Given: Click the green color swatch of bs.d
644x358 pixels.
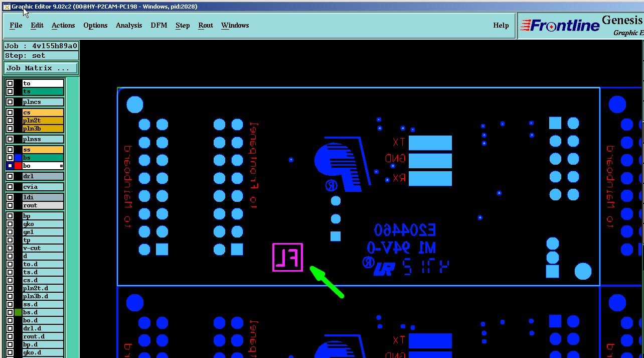Looking at the screenshot, I should (18, 312).
